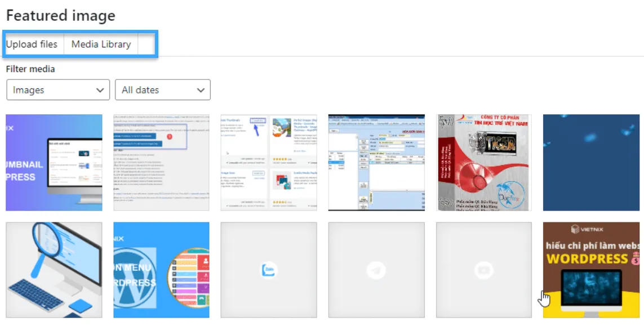Select the magnifying glass over monitor illustration
This screenshot has height=326, width=644.
(x=54, y=270)
